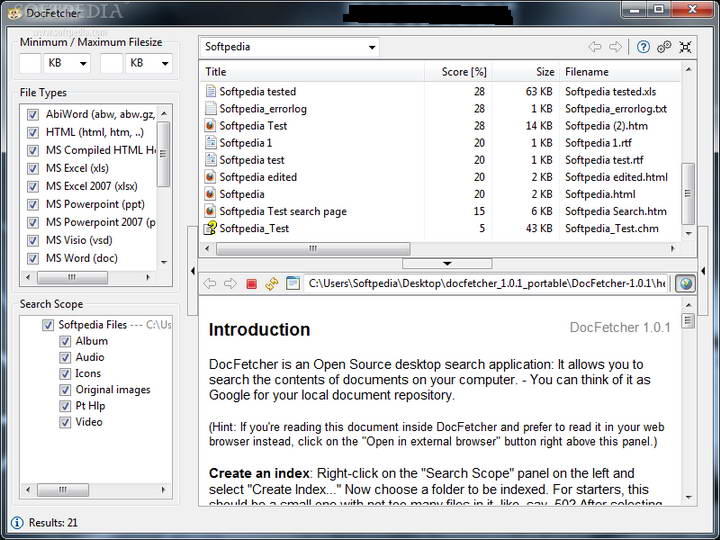Refresh the preview page
720x540 pixels.
point(271,284)
